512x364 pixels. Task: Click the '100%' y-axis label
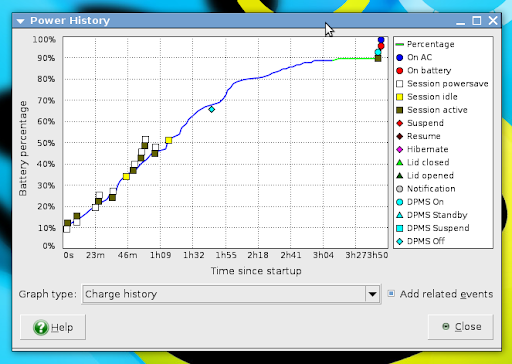point(44,40)
